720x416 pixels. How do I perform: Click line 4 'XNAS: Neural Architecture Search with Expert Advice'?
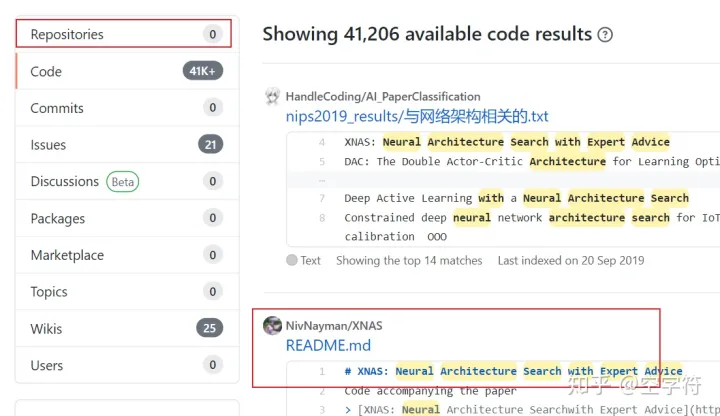click(507, 142)
